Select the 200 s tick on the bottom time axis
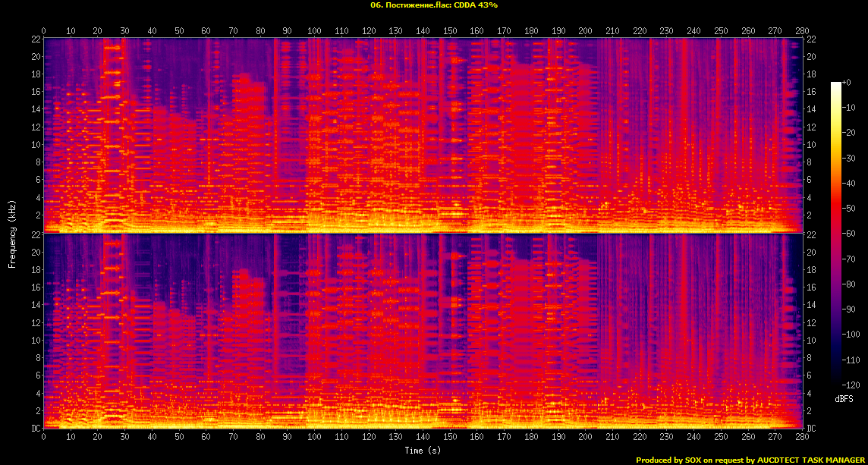Image resolution: width=868 pixels, height=465 pixels. tap(585, 438)
